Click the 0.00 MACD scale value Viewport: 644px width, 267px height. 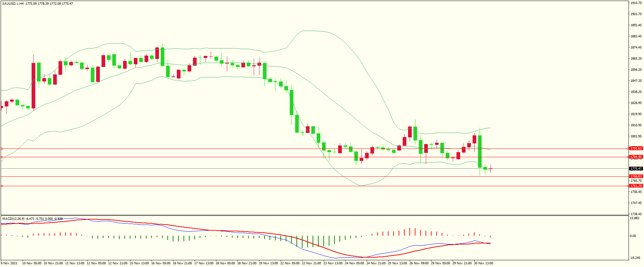pyautogui.click(x=633, y=236)
